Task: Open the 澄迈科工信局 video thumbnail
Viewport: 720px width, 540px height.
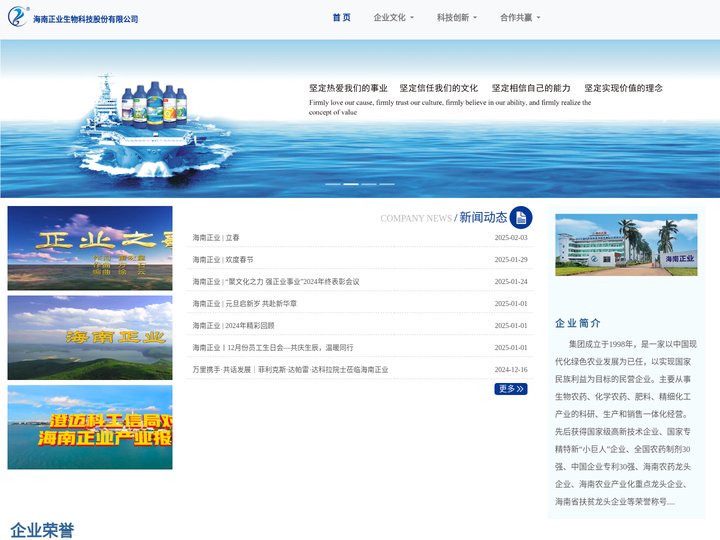Action: (90, 427)
